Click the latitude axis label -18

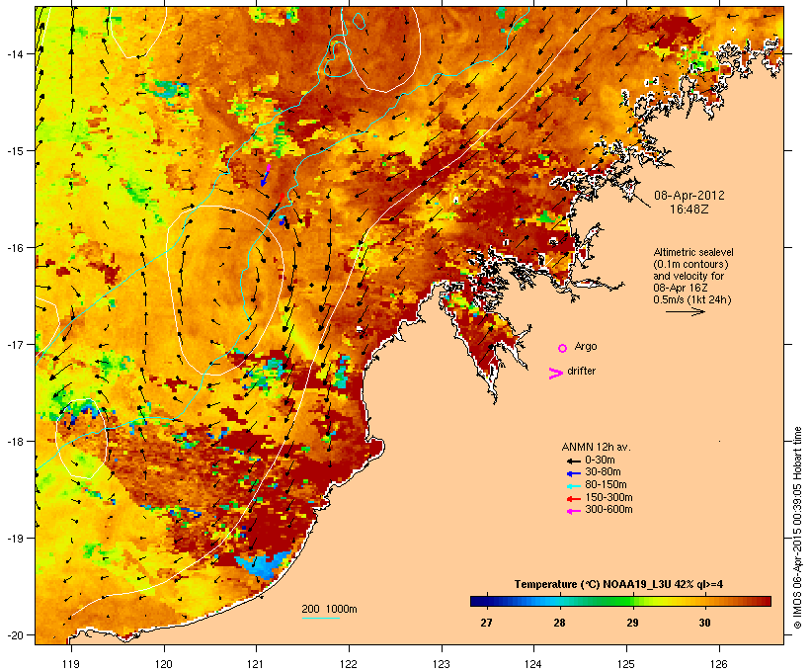(15, 442)
